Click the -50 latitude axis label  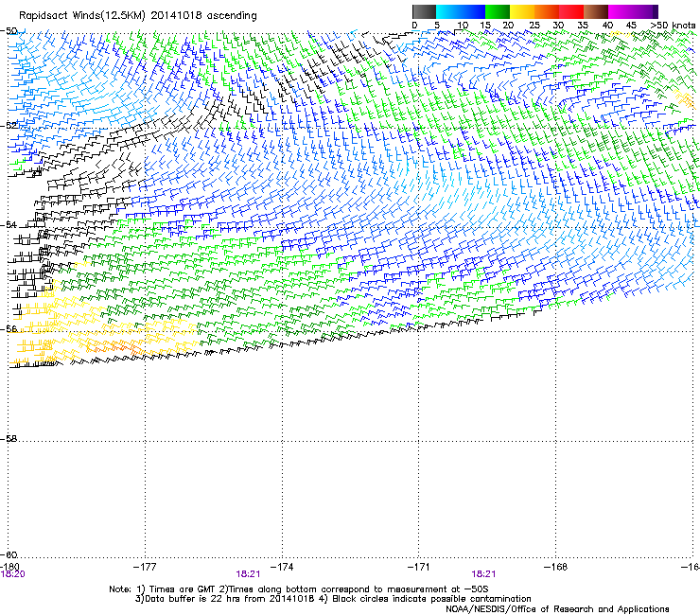9,31
